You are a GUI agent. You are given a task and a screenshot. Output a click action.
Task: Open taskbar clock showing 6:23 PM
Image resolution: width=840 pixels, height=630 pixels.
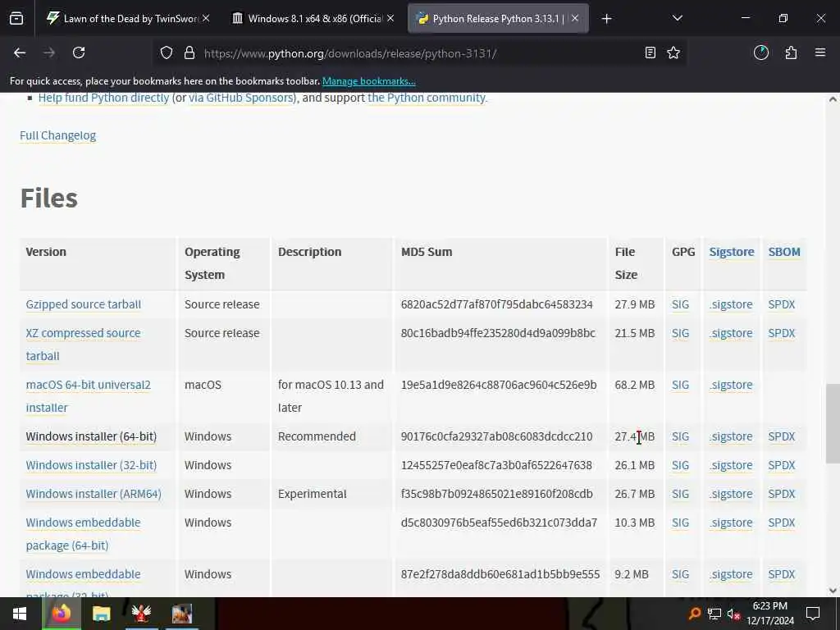pyautogui.click(x=769, y=614)
